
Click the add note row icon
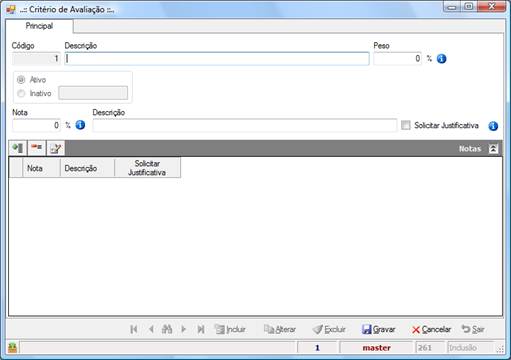18,148
